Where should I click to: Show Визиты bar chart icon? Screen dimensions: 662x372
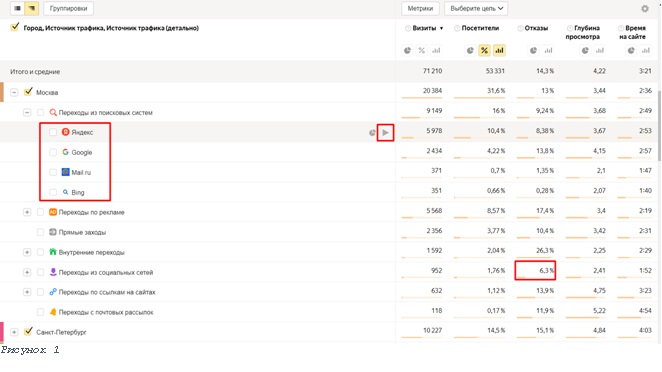(x=436, y=51)
